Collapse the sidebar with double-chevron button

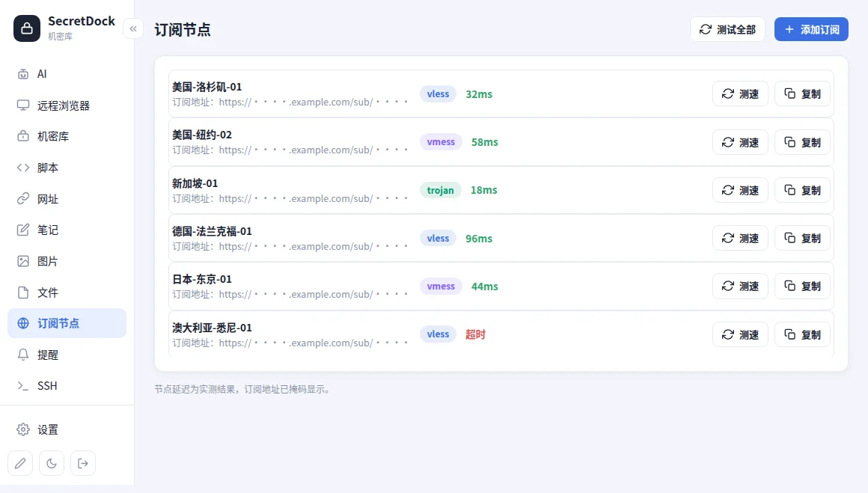[133, 28]
